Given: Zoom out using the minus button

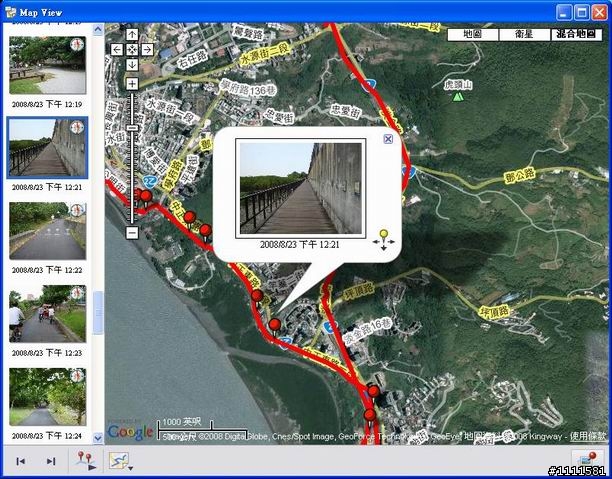Looking at the screenshot, I should coord(132,233).
